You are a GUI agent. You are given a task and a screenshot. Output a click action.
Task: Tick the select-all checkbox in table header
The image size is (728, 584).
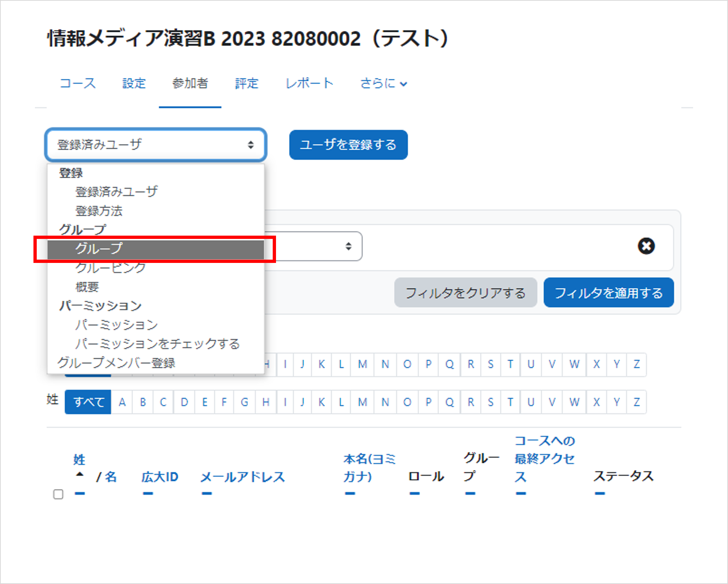tap(58, 494)
